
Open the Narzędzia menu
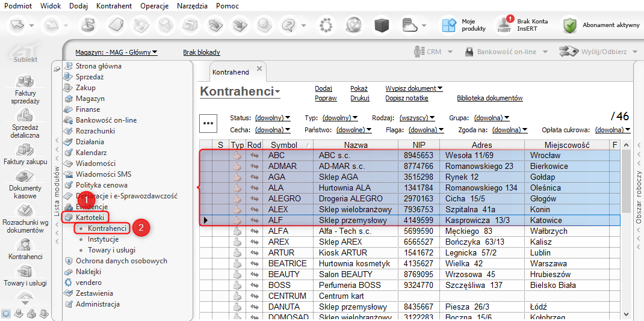[192, 6]
